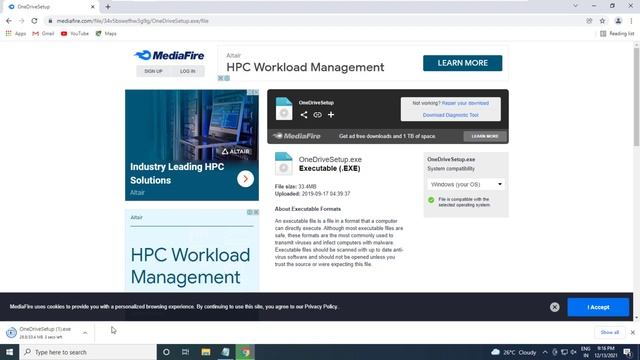Open the Windows Start menu
640x360 pixels.
pos(9,352)
